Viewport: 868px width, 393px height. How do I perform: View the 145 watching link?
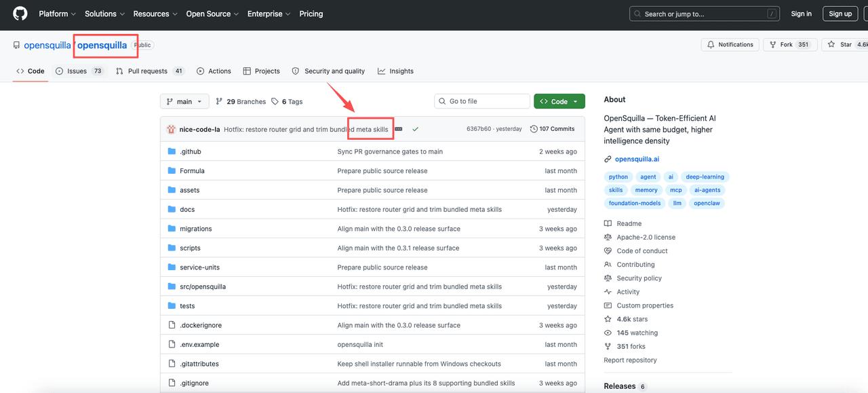(x=637, y=333)
